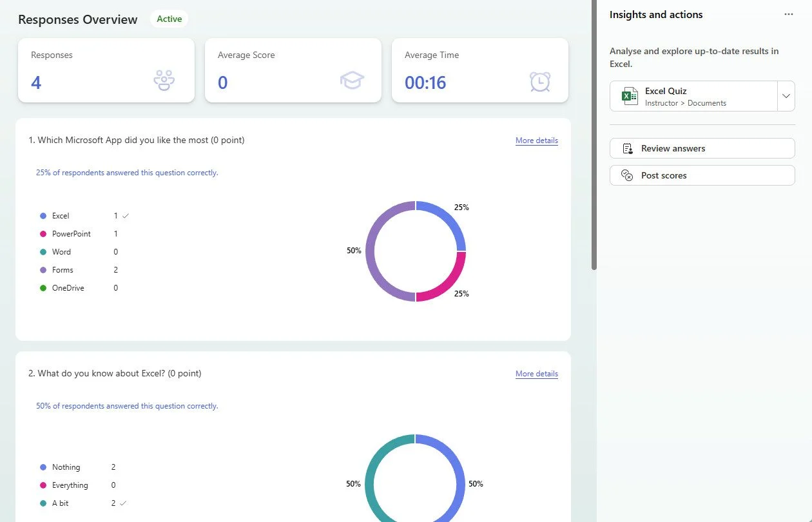Click the Instructor > Documents path text
The height and width of the screenshot is (522, 812).
pyautogui.click(x=686, y=103)
